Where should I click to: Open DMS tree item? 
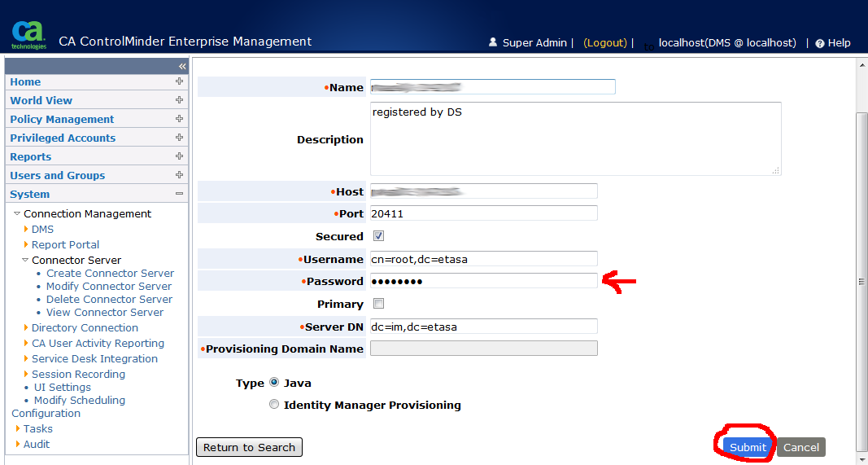point(42,229)
